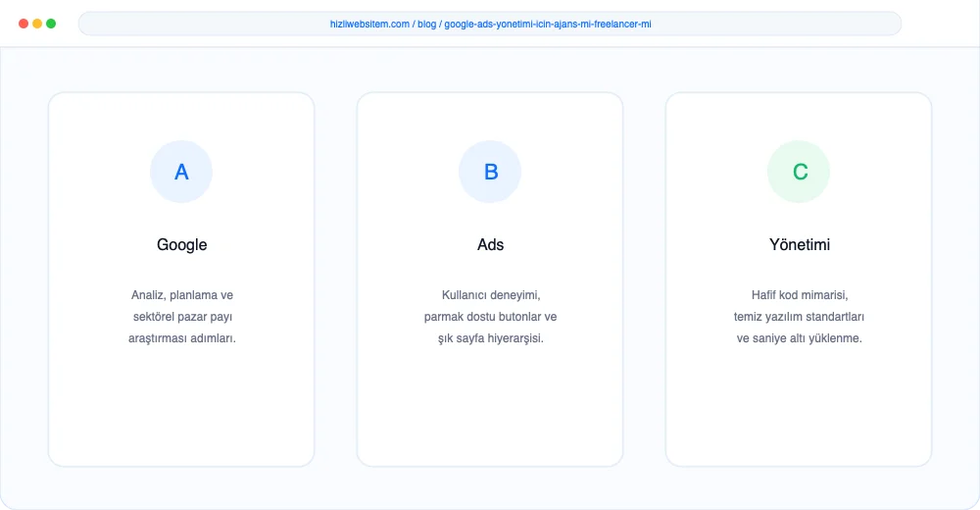The width and height of the screenshot is (980, 510).
Task: Click the 'şık sayfa hiyerarşisi.' text line
Action: coord(491,338)
